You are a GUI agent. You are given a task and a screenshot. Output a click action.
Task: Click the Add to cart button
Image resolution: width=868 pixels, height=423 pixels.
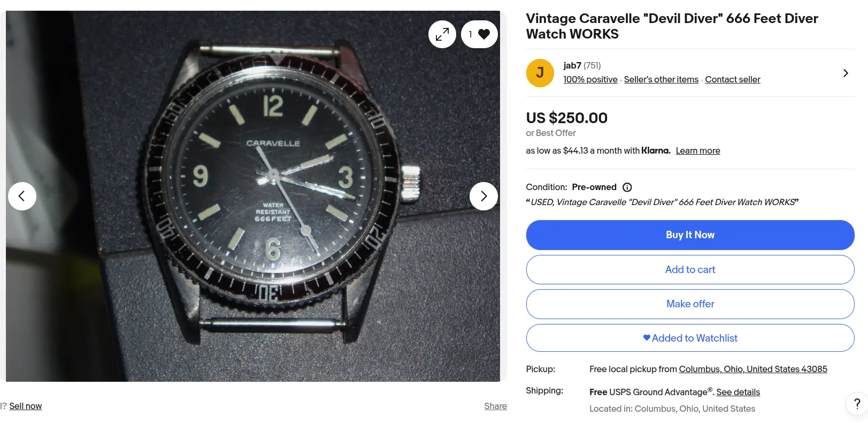click(690, 269)
